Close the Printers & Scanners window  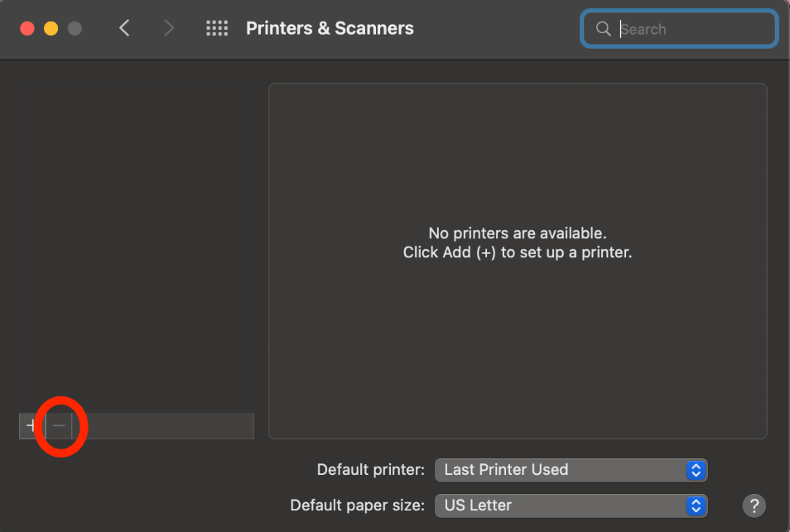pos(26,28)
